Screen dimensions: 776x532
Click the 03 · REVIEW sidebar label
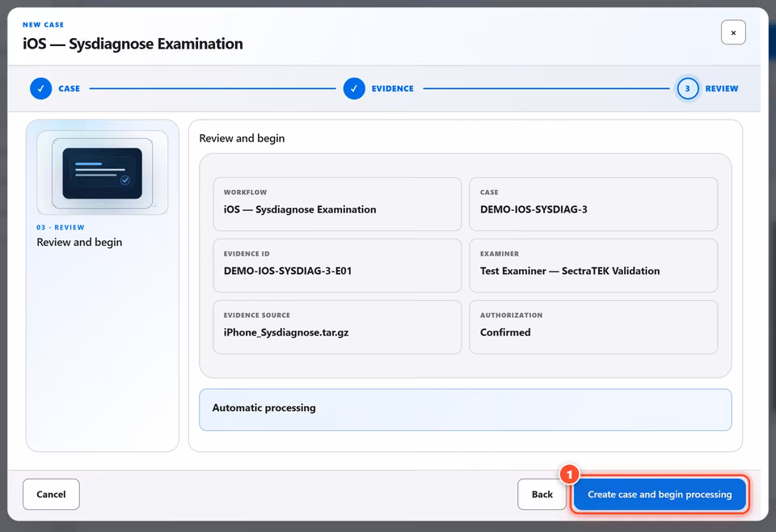(x=61, y=227)
